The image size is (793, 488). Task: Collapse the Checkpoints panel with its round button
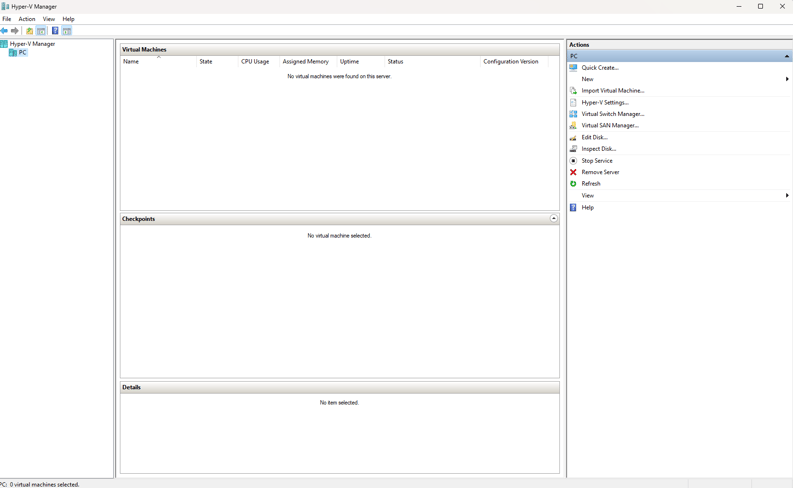[x=554, y=218]
